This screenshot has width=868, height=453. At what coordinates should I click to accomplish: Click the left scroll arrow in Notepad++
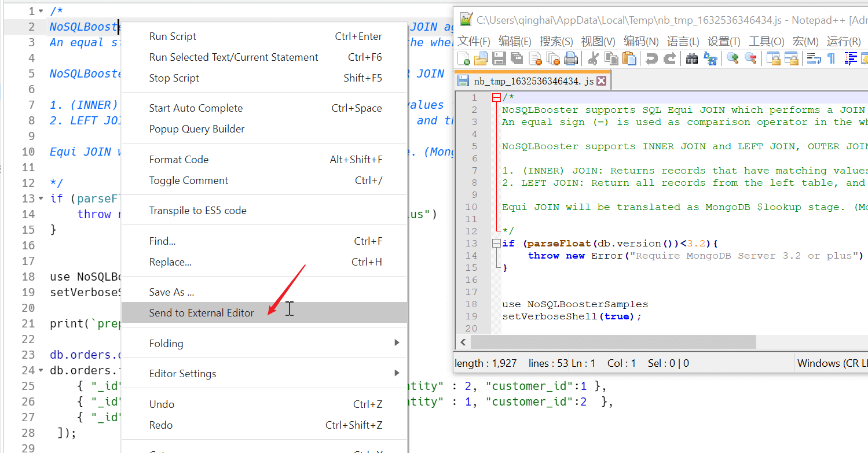pos(463,342)
